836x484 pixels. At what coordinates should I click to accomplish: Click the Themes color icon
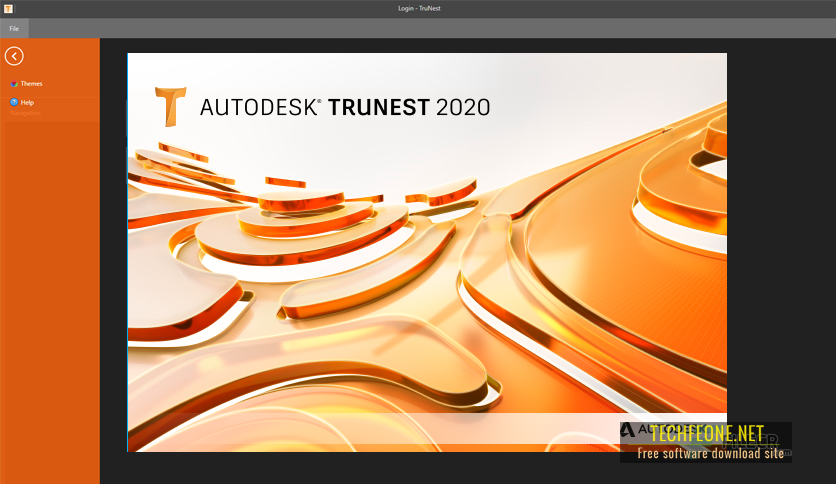[x=14, y=84]
